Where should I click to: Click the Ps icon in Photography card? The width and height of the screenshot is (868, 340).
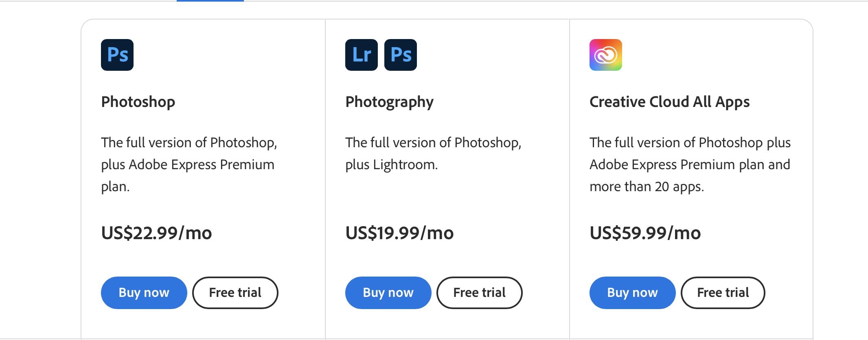click(x=401, y=55)
